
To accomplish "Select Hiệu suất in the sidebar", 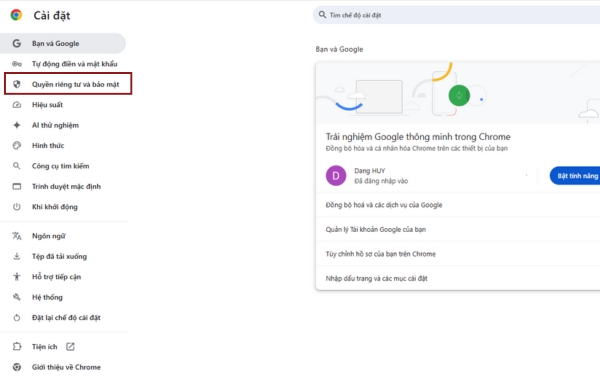I will click(63, 104).
